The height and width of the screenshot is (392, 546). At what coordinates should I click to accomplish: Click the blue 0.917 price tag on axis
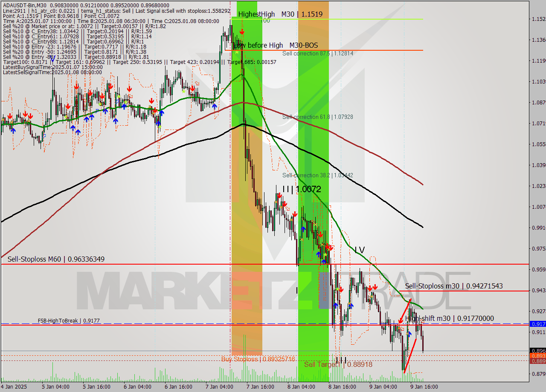click(x=537, y=324)
